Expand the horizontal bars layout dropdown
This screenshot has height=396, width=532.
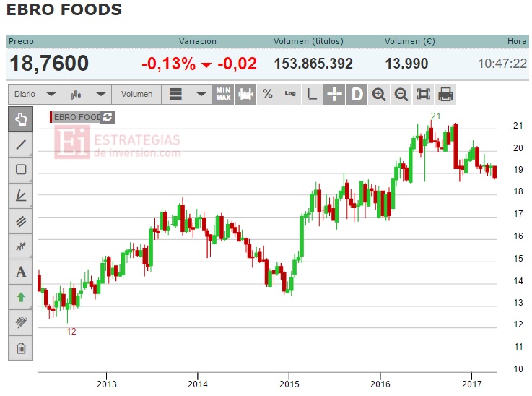click(187, 94)
